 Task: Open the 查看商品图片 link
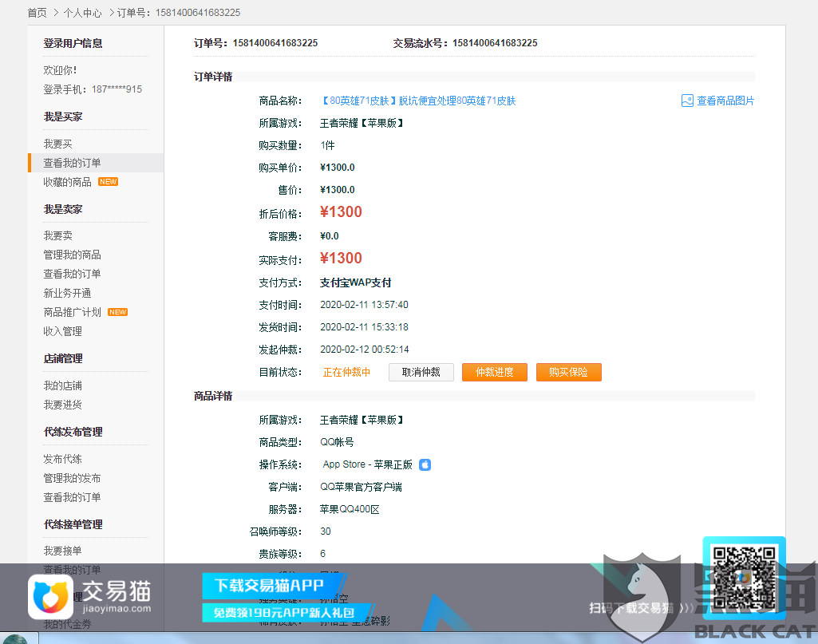click(725, 101)
